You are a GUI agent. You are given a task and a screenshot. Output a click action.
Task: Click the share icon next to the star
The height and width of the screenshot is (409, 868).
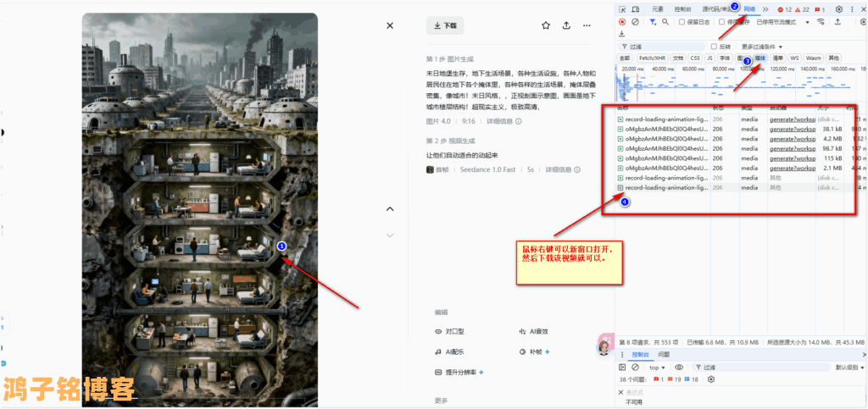tap(566, 26)
